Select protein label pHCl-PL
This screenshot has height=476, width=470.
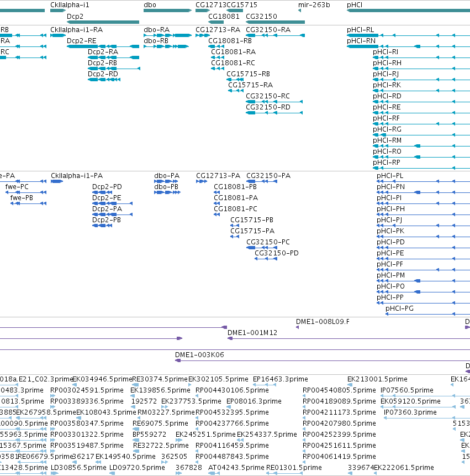390,176
